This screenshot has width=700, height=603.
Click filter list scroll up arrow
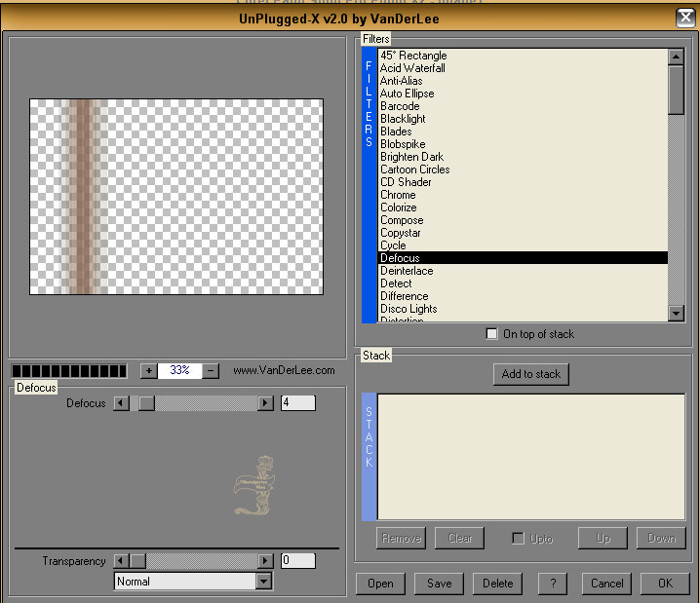click(677, 57)
